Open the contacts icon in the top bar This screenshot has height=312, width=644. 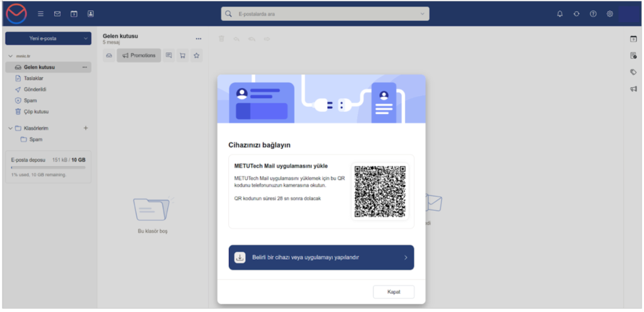pyautogui.click(x=91, y=14)
